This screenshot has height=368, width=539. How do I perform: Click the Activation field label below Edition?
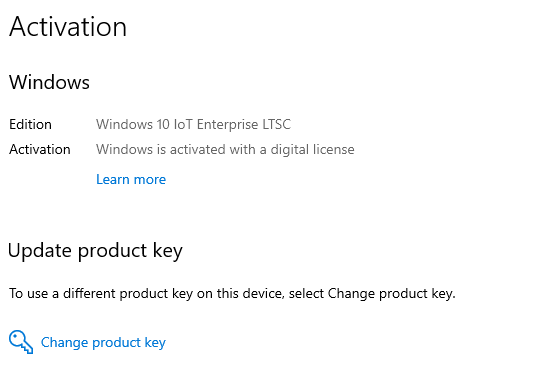point(40,149)
